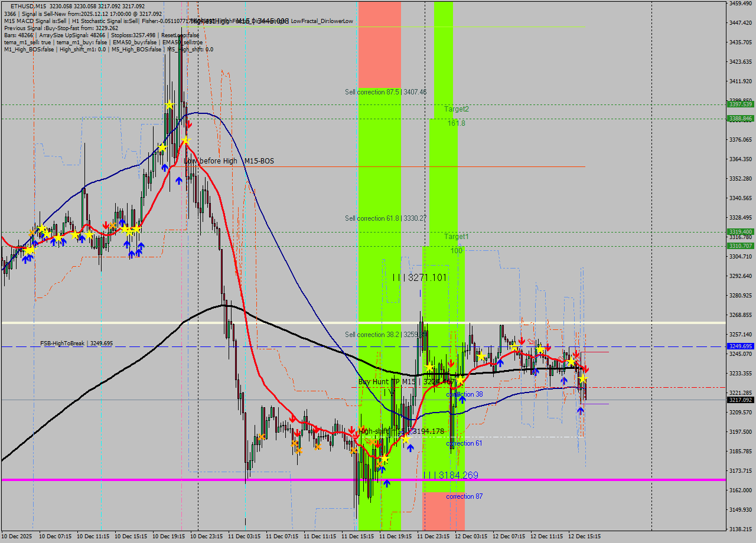Select the down arrow marker near 10 Dec 11:15

pyautogui.click(x=106, y=224)
